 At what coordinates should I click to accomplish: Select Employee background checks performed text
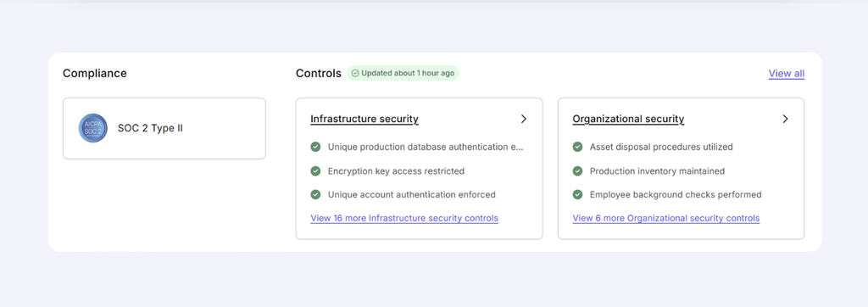pos(676,194)
